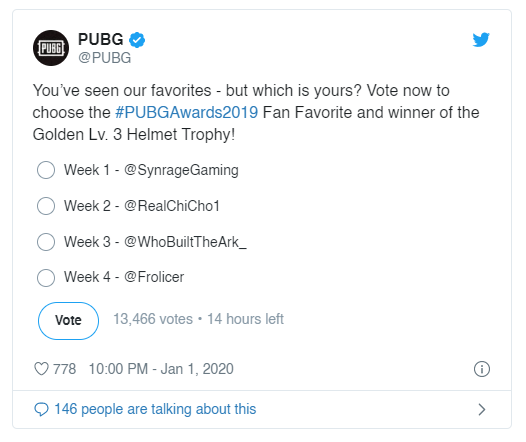Click the PUBG display name
The width and height of the screenshot is (526, 442).
(x=101, y=39)
